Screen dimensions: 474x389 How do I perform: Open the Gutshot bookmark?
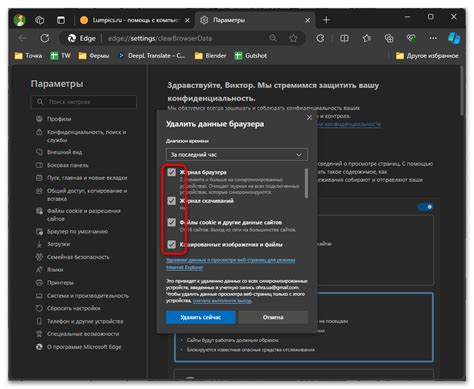[251, 56]
